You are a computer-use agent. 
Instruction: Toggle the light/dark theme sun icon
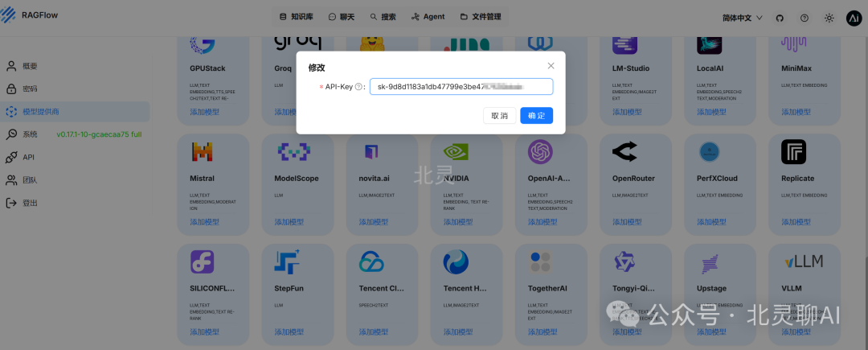[x=829, y=18]
